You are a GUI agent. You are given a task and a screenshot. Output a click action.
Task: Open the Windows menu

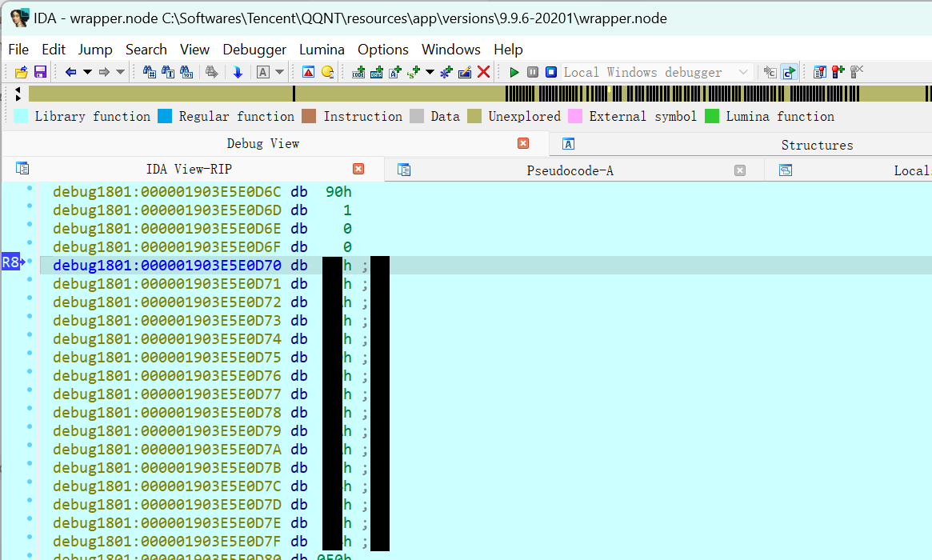pos(451,50)
